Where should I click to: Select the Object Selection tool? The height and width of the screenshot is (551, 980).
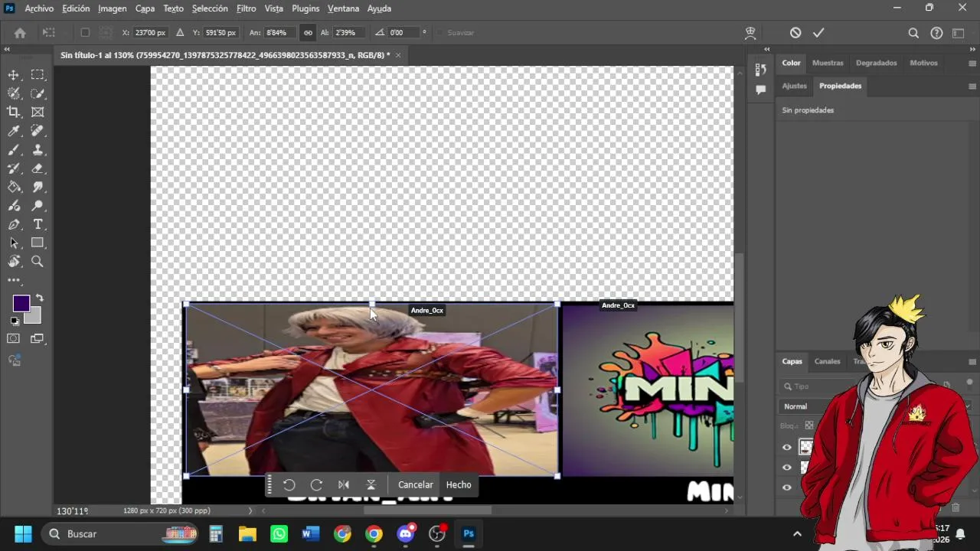14,93
